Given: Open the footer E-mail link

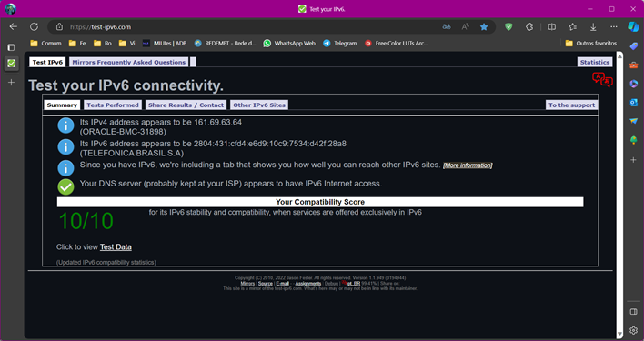Looking at the screenshot, I should (283, 283).
